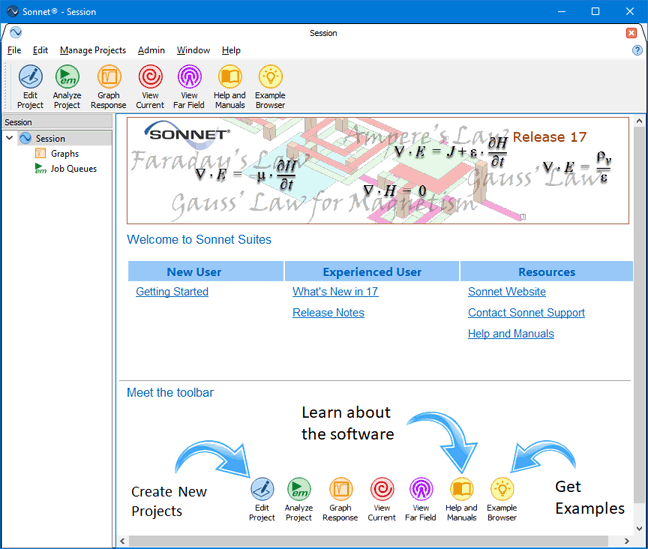Click Example Browser in Meet the toolbar image

tap(502, 499)
